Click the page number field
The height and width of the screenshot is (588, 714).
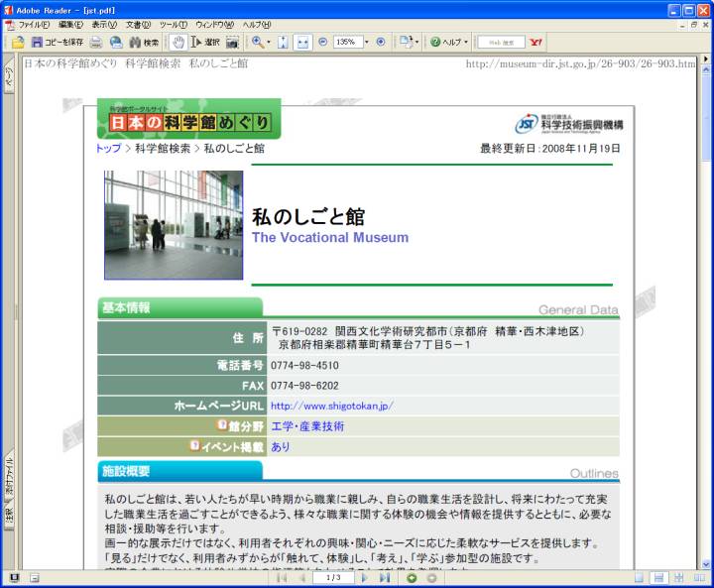pyautogui.click(x=332, y=577)
